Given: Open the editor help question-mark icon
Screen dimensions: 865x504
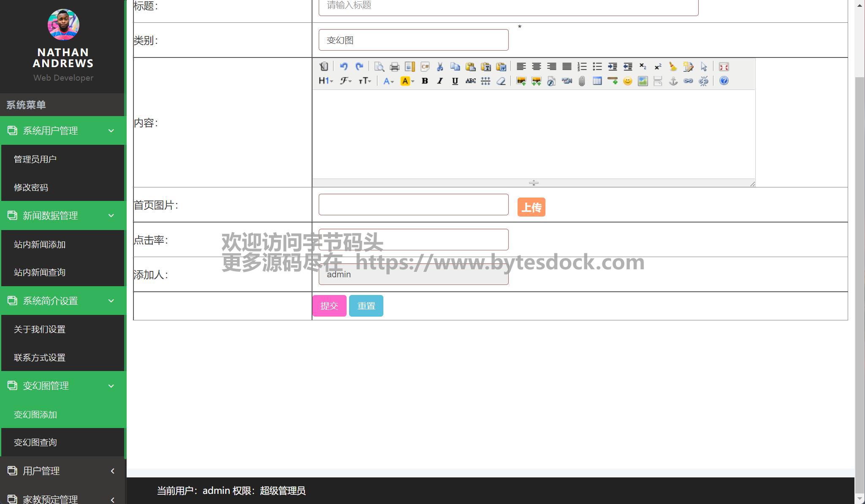Looking at the screenshot, I should pos(724,81).
